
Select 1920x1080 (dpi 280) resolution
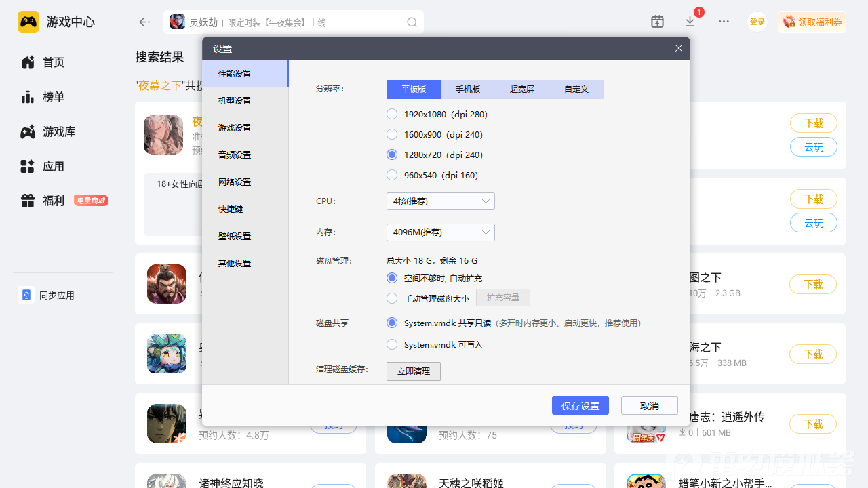pyautogui.click(x=392, y=114)
